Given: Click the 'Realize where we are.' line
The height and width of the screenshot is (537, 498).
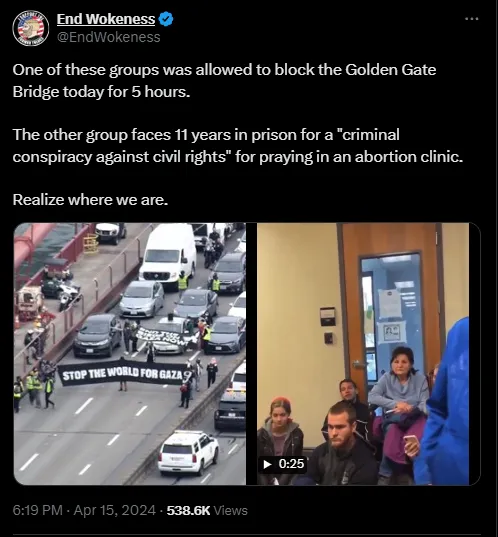Looking at the screenshot, I should [x=90, y=200].
